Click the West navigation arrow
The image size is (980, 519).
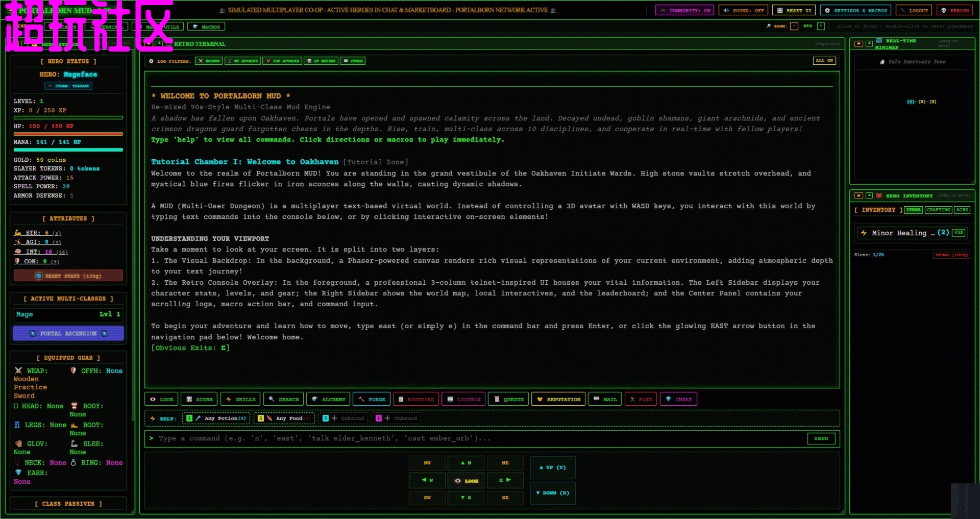(x=427, y=480)
